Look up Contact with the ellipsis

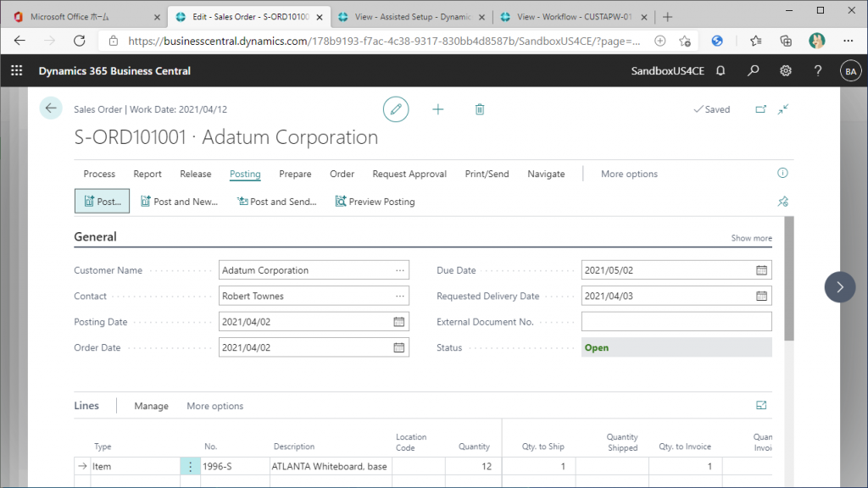pos(400,296)
